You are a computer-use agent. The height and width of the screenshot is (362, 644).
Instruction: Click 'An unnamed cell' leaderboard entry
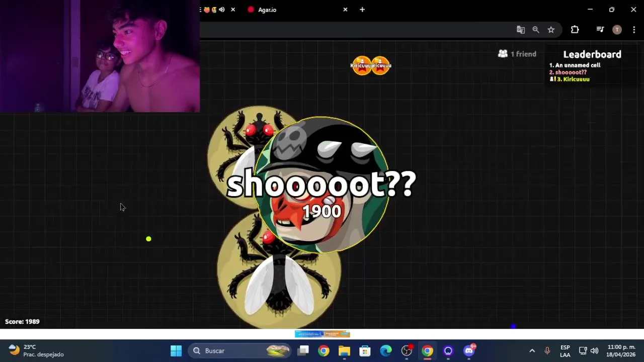(575, 65)
